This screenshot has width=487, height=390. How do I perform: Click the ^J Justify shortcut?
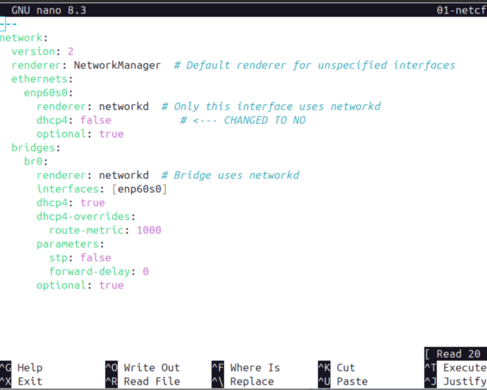(x=456, y=381)
